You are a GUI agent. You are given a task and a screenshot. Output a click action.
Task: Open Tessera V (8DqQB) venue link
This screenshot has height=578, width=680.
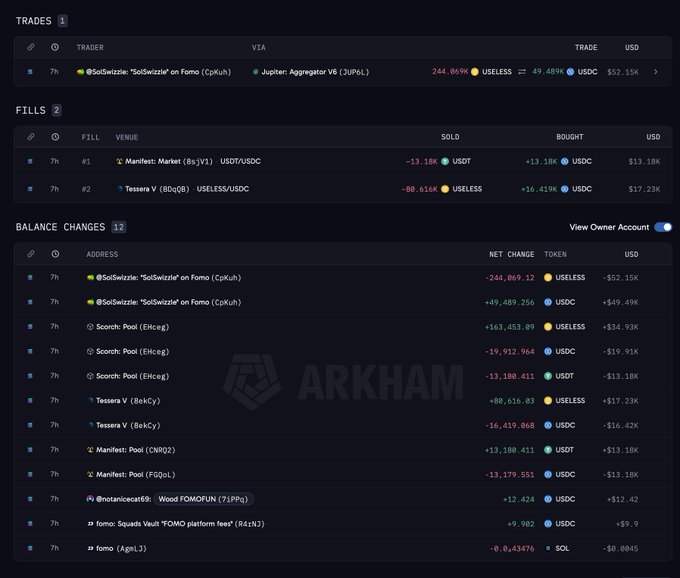[x=157, y=189]
